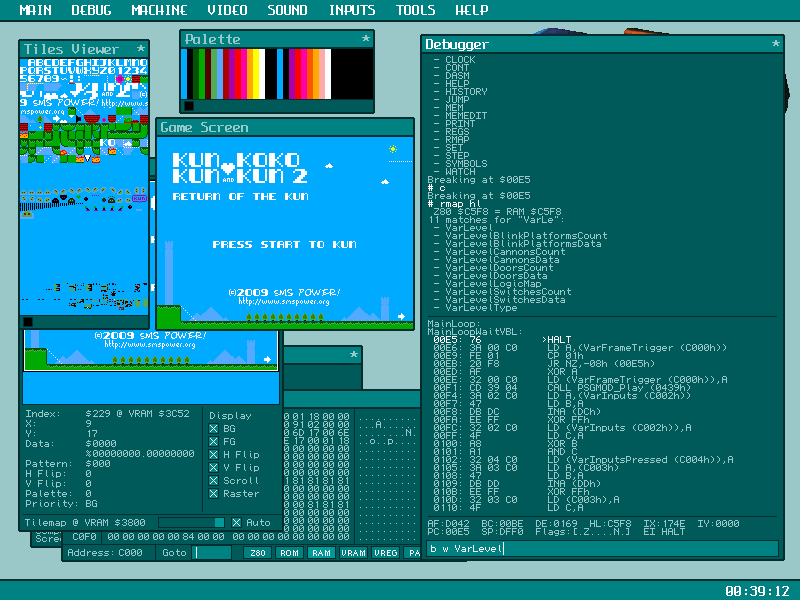The height and width of the screenshot is (600, 800).
Task: Toggle the BG display checkbox
Action: (214, 429)
